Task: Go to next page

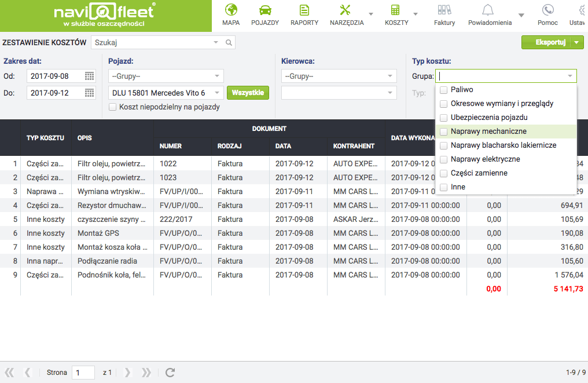Action: [x=127, y=373]
